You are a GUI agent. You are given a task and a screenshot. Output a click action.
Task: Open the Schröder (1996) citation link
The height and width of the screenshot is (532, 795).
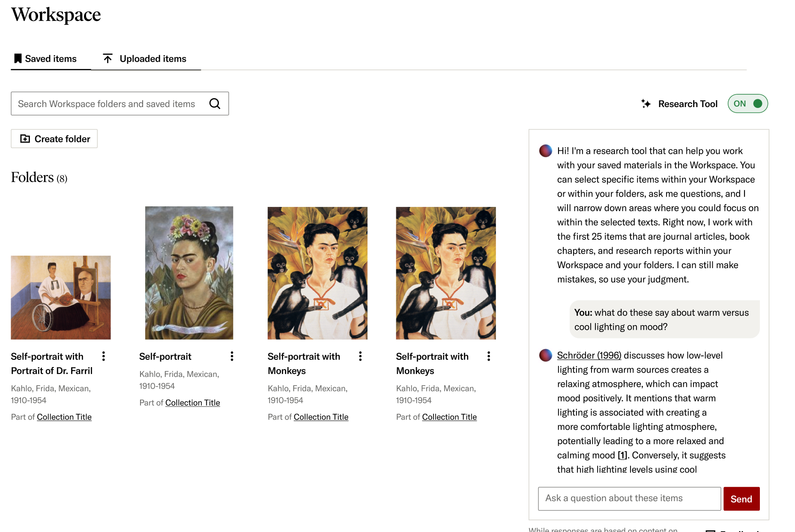tap(589, 356)
